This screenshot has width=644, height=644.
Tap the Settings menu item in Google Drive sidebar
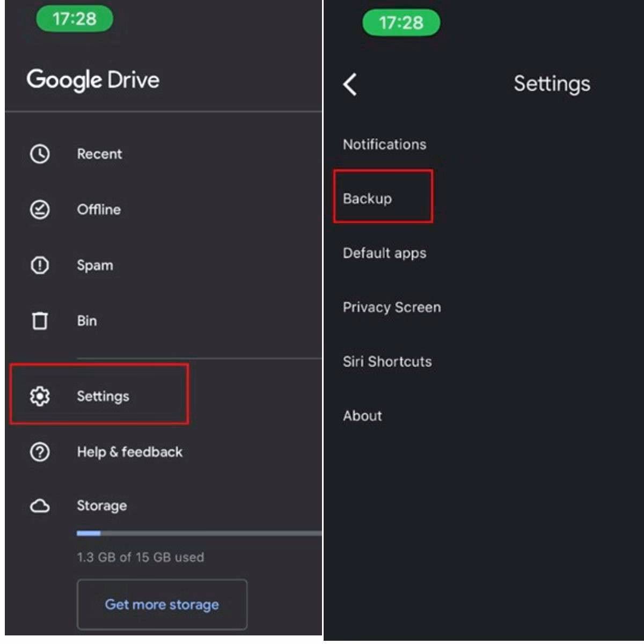(103, 397)
